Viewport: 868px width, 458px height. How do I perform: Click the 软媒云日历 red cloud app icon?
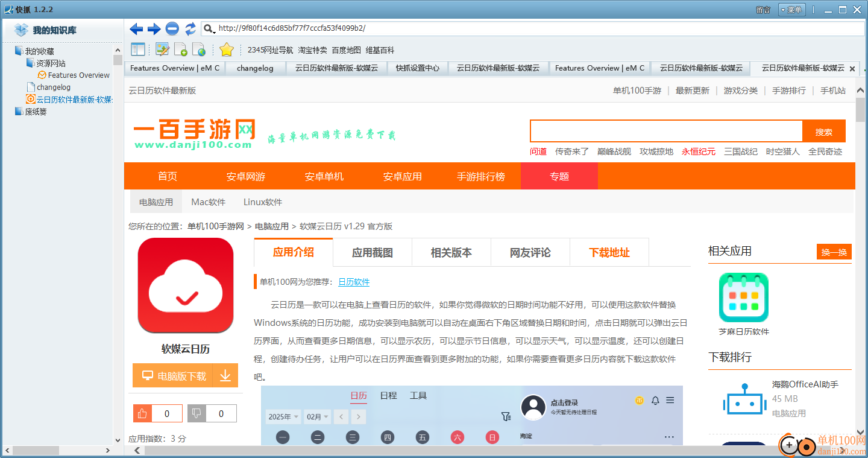186,285
